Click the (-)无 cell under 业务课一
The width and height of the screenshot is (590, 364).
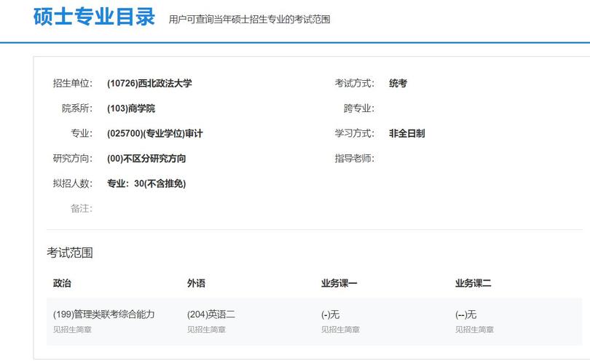pos(331,314)
